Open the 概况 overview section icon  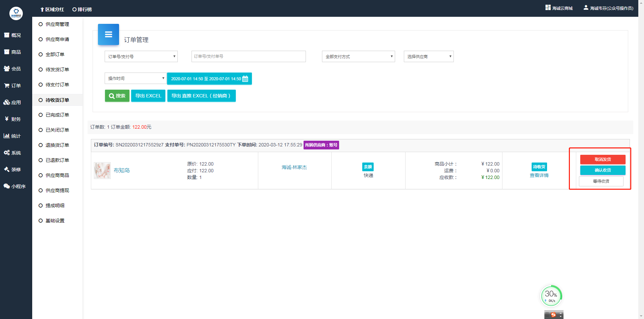(x=7, y=35)
